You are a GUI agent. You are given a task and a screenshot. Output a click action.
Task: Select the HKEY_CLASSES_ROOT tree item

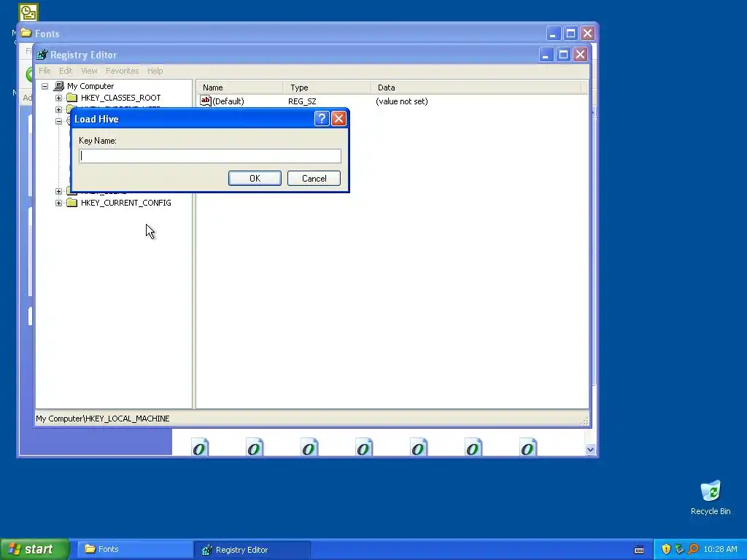click(x=120, y=98)
